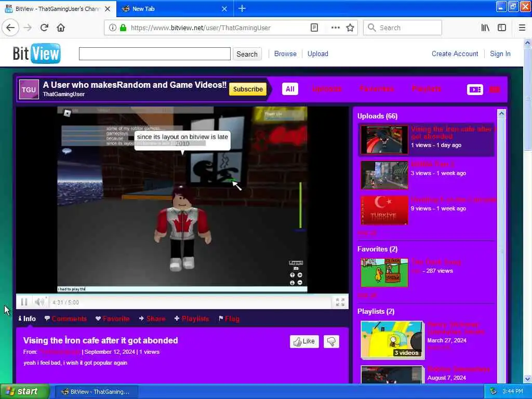Open the 1 day ago upload thumbnail
532x399 pixels.
pos(384,139)
